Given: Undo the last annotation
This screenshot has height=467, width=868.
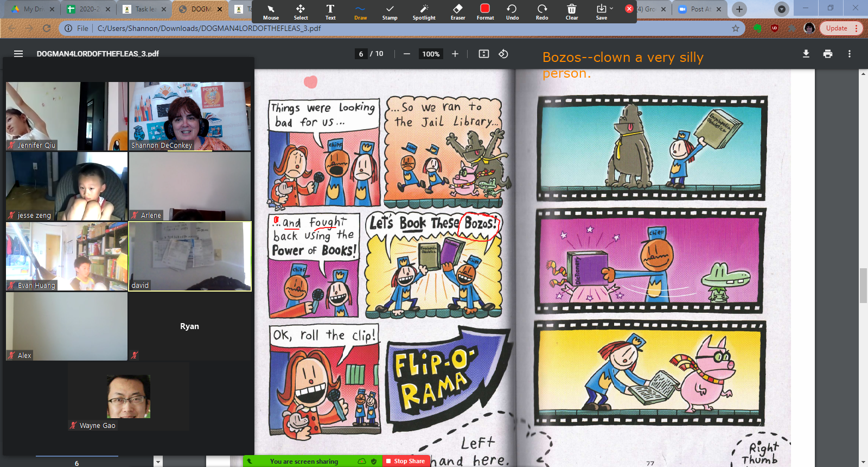Looking at the screenshot, I should [x=512, y=12].
